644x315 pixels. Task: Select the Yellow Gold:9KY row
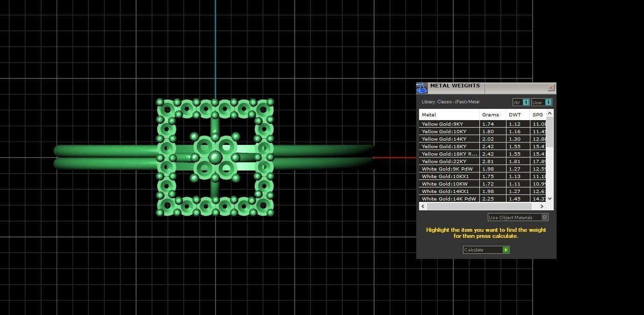483,124
